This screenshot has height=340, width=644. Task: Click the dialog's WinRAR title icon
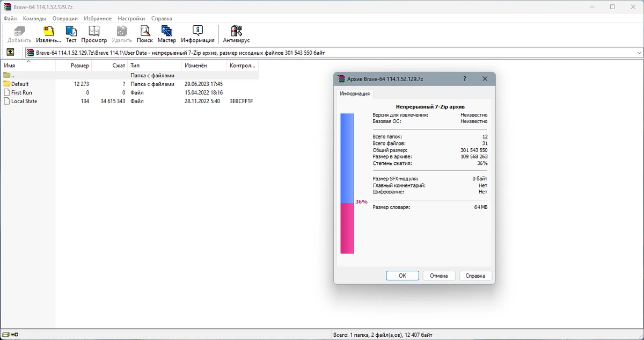pos(340,79)
